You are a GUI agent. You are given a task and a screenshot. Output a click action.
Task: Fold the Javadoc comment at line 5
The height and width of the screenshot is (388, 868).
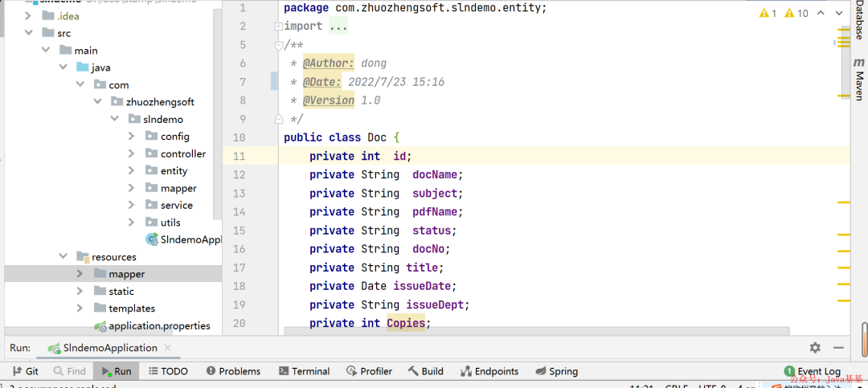click(x=279, y=45)
